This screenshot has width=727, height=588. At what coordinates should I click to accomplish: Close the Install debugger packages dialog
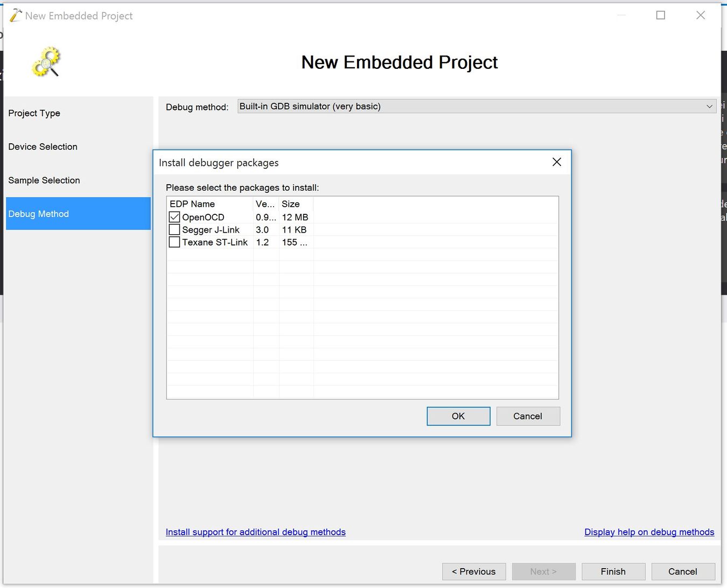click(557, 162)
